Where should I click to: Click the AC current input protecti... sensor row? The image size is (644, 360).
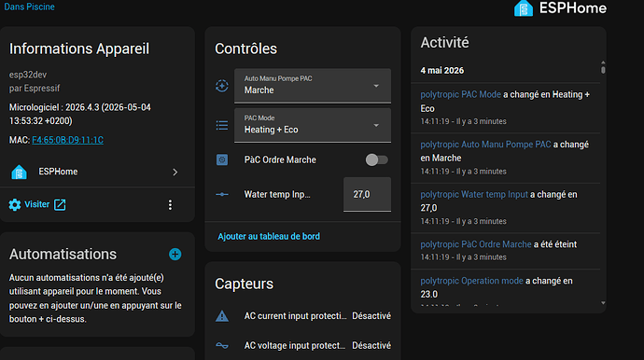click(x=303, y=316)
